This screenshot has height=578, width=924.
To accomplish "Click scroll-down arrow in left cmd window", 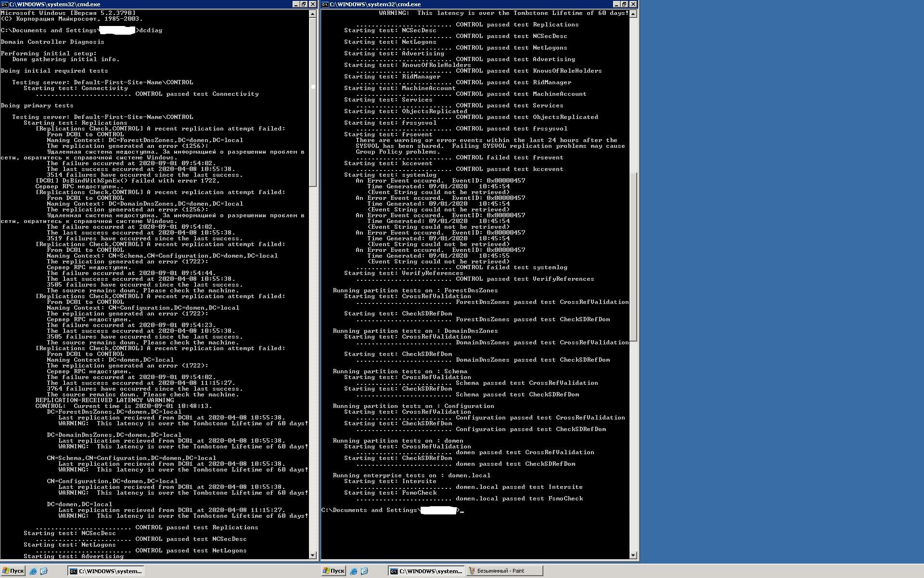I will point(313,555).
